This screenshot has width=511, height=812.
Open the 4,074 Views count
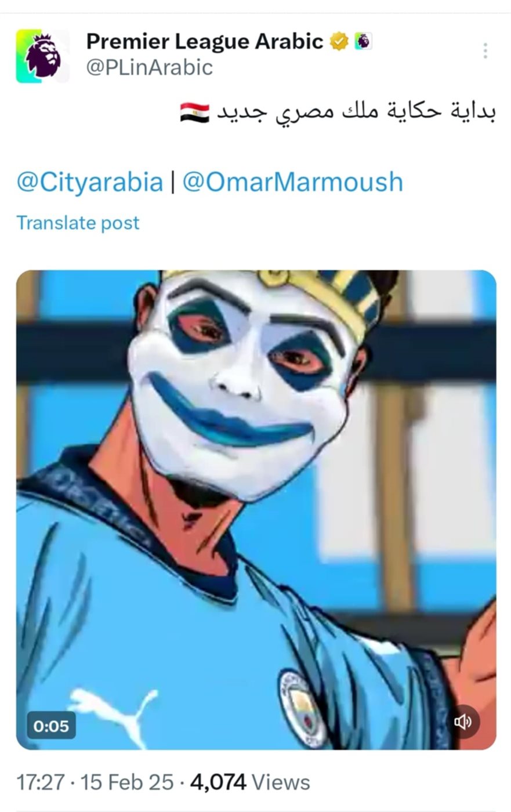pos(250,782)
